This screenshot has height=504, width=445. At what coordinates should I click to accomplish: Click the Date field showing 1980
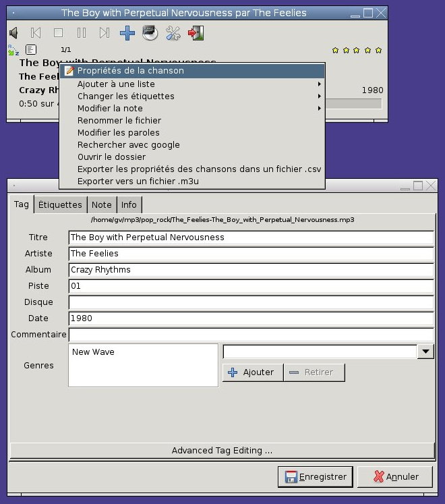click(251, 318)
